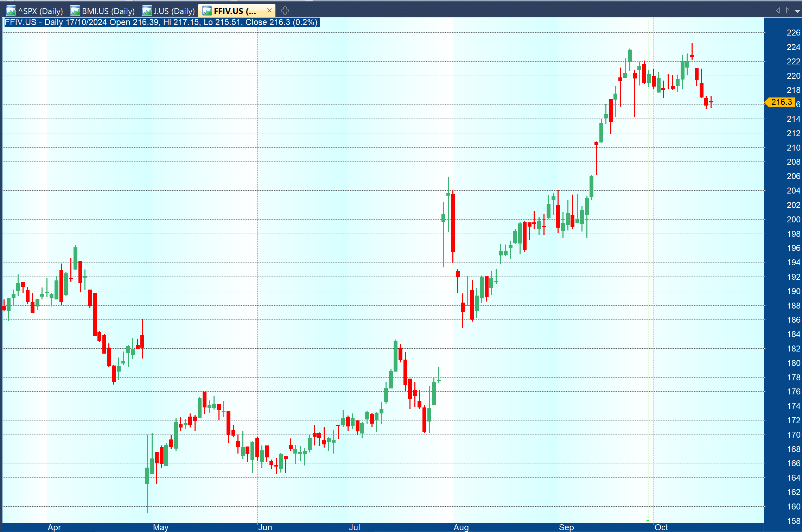This screenshot has height=532, width=802.
Task: Add a new chart tab with plus icon
Action: (285, 11)
